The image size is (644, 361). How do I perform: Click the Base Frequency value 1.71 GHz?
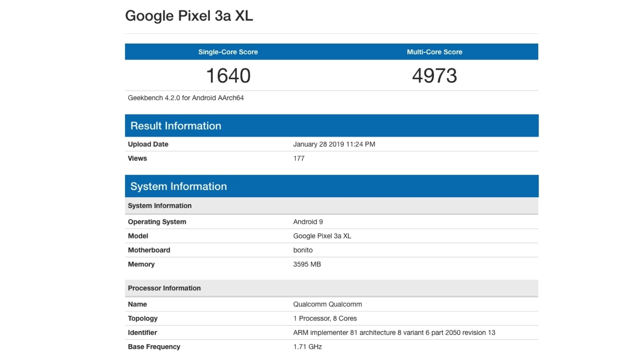pos(307,347)
